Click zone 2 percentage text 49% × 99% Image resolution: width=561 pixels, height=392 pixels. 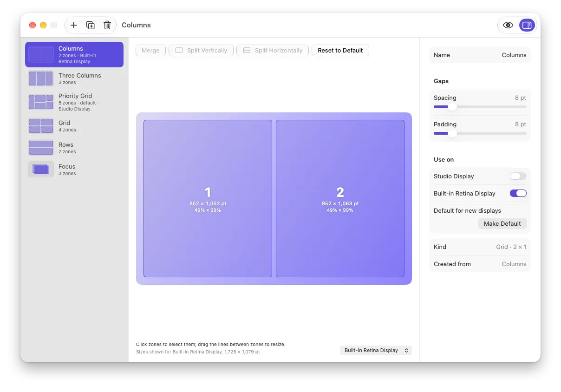(x=340, y=210)
